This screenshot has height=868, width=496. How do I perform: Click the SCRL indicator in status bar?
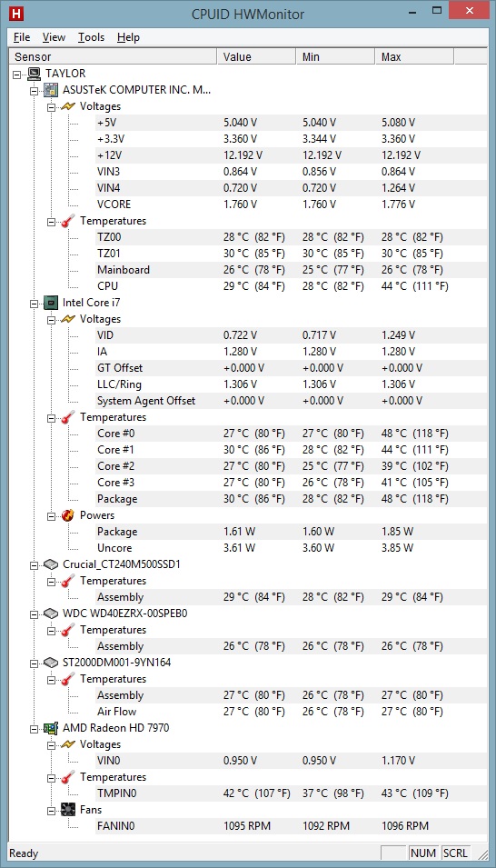point(454,853)
